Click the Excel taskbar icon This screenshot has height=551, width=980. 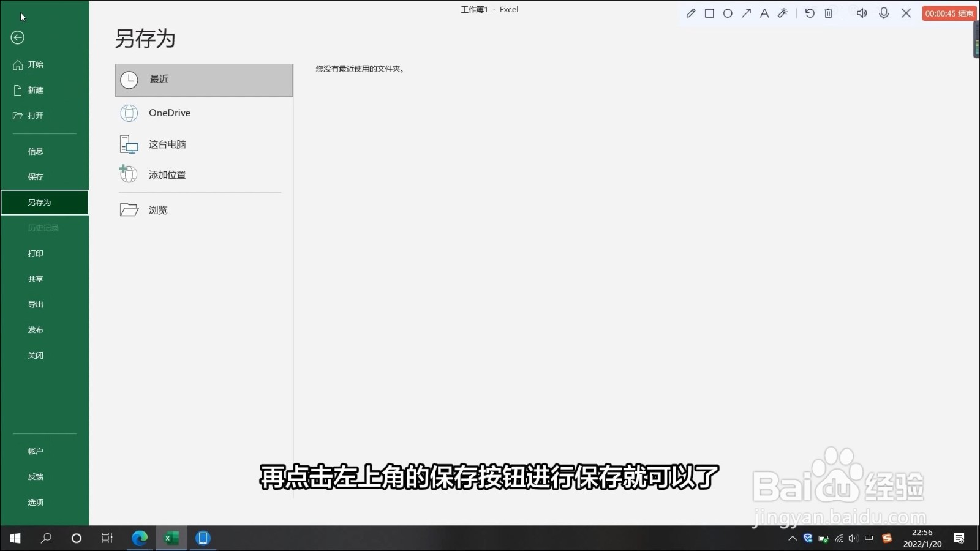coord(171,538)
